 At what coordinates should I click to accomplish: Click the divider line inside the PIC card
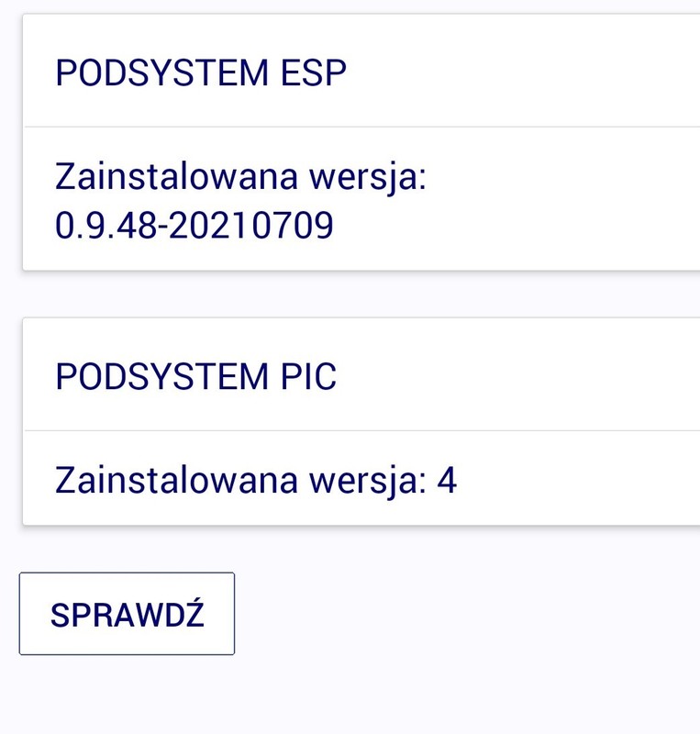pyautogui.click(x=358, y=429)
